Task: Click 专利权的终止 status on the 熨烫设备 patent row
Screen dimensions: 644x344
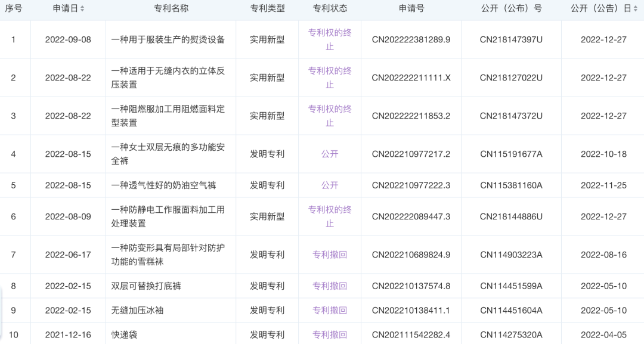Action: [329, 39]
